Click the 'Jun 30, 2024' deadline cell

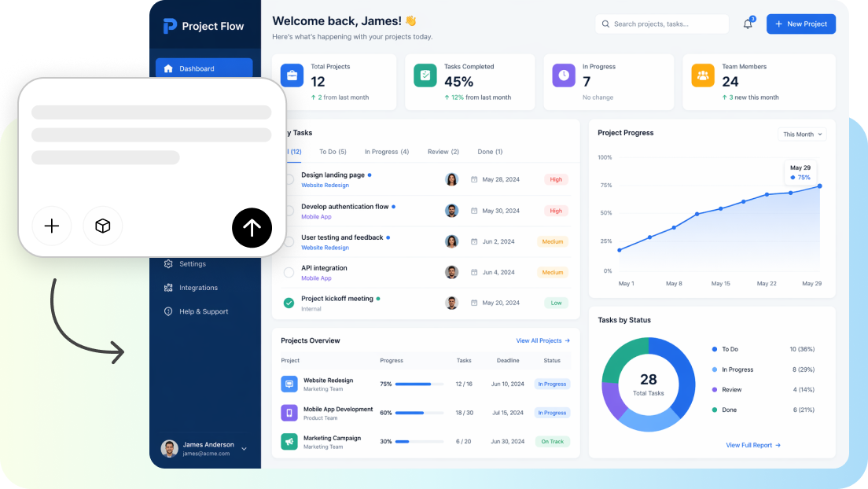[508, 441]
